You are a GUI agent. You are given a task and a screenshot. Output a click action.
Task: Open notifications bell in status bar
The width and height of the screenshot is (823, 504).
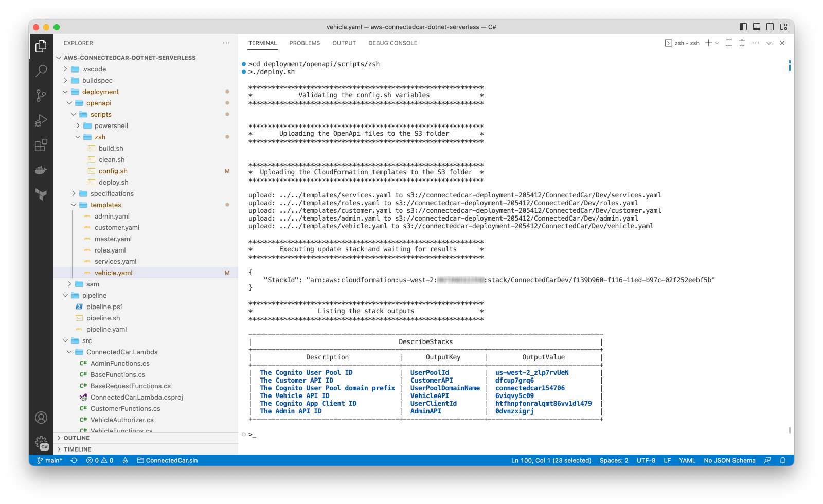point(783,460)
